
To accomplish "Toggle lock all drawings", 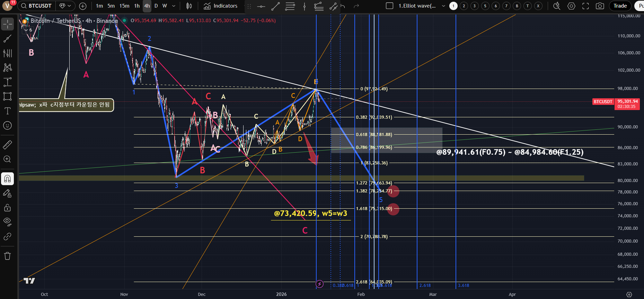I will click(8, 208).
